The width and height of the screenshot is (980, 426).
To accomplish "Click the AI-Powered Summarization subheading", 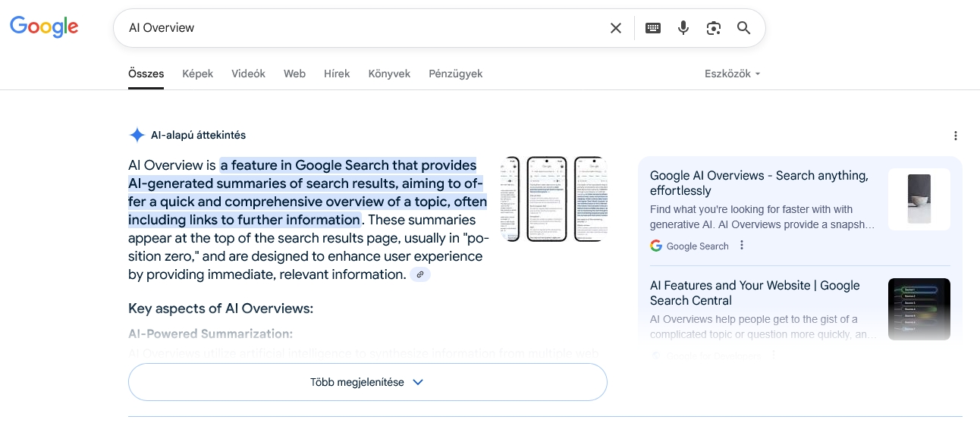I will (x=210, y=334).
